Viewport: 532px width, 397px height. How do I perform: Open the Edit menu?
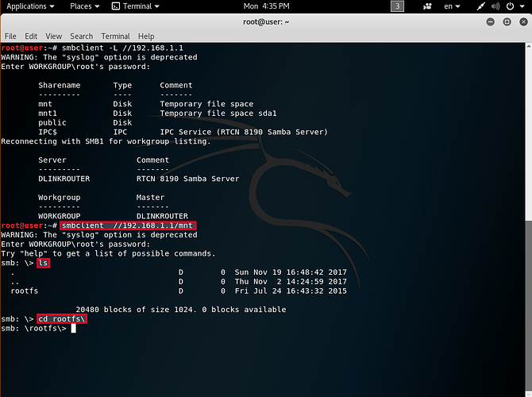coord(31,36)
